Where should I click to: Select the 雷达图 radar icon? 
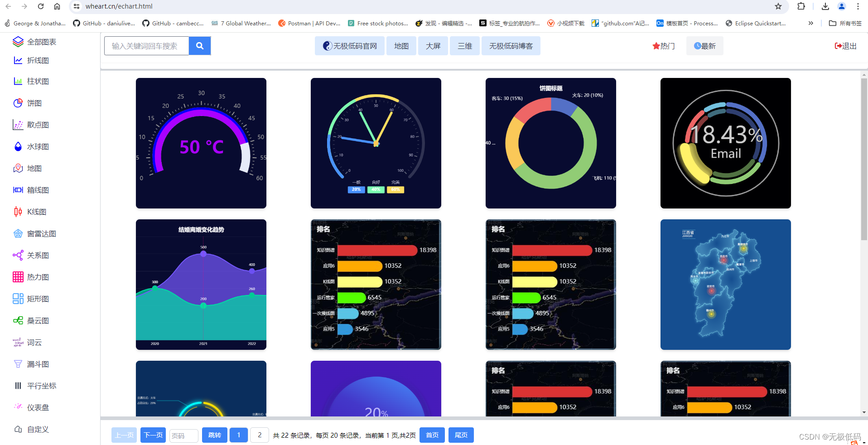pos(18,233)
